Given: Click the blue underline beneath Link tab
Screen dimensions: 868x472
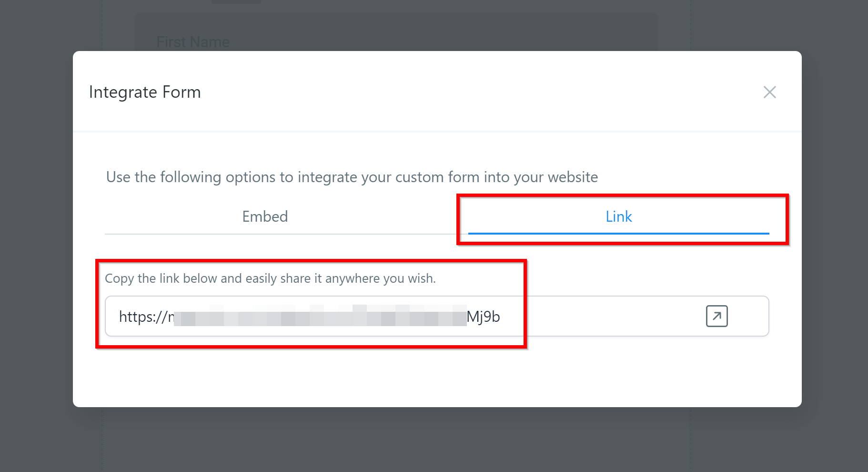Looking at the screenshot, I should [618, 234].
